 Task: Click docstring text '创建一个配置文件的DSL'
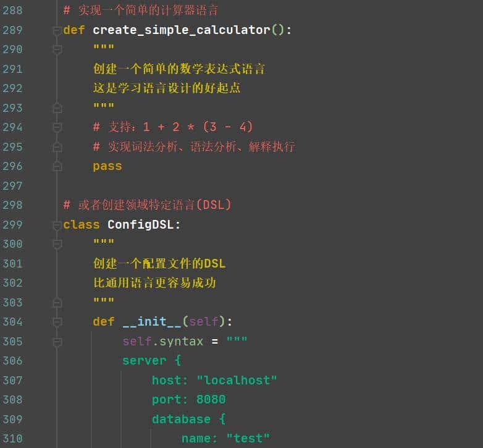[x=159, y=263]
